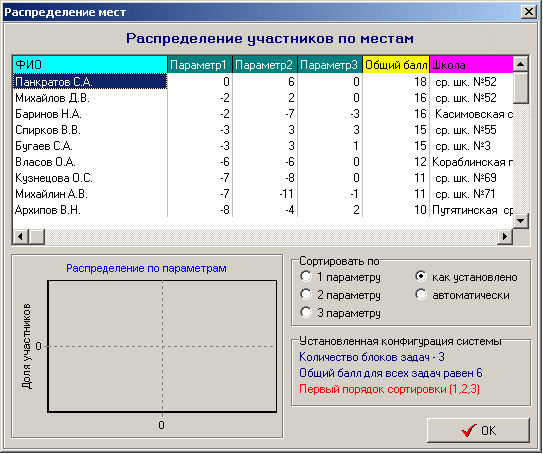This screenshot has height=454, width=543.
Task: Select the '2 параметру' sort radio button
Action: [306, 295]
